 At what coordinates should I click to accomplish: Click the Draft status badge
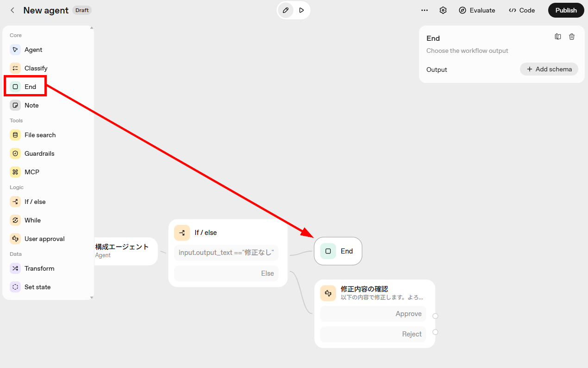click(82, 10)
